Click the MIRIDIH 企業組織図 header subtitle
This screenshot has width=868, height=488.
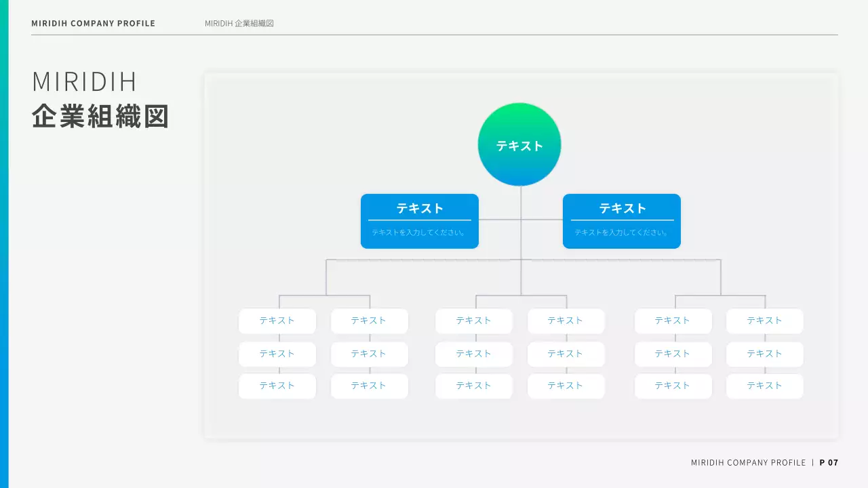[x=239, y=23]
